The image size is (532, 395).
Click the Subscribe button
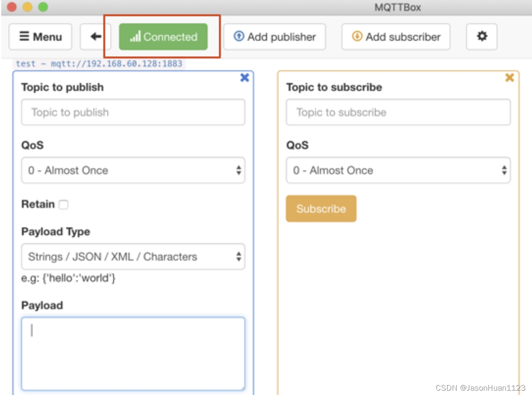tap(321, 209)
